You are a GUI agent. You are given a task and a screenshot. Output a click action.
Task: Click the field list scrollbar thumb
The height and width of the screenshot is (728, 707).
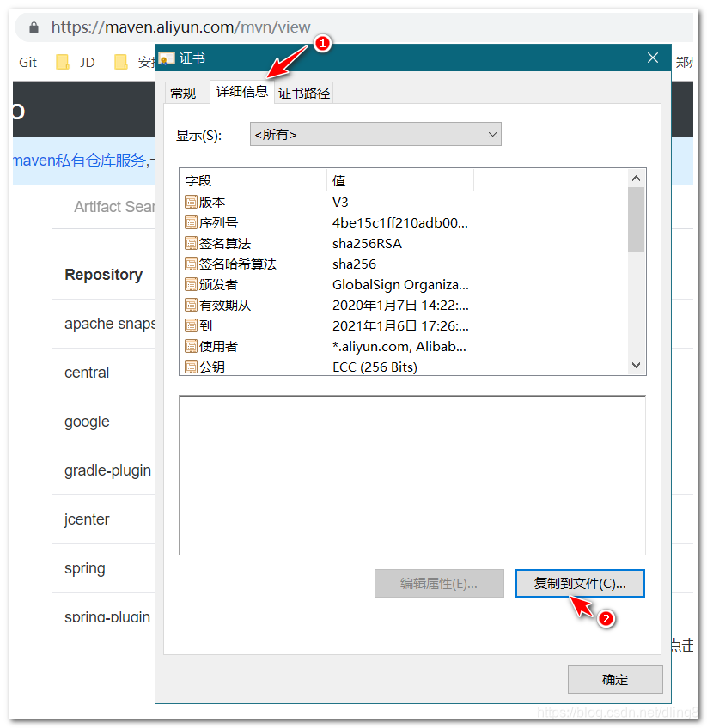636,219
